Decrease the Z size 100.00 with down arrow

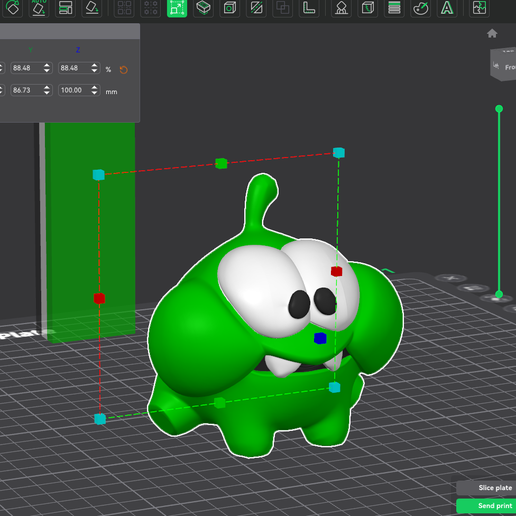point(95,93)
